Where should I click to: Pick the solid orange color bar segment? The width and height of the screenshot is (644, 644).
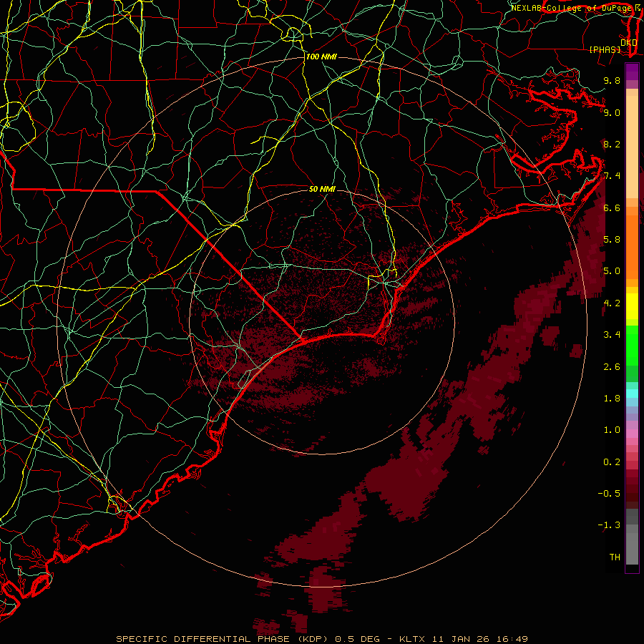pyautogui.click(x=632, y=246)
